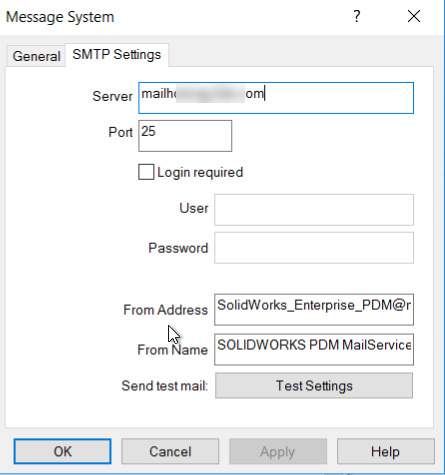Click the From Name label
445x475 pixels.
[x=173, y=350]
